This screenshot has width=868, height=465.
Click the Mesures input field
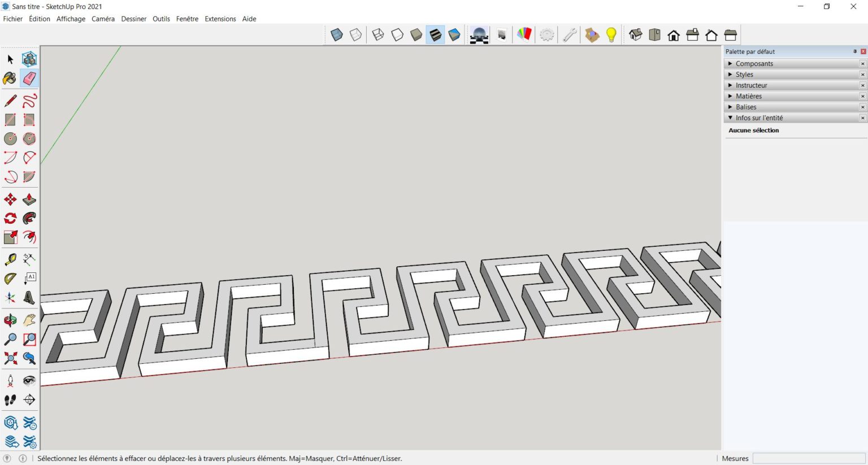pos(808,458)
